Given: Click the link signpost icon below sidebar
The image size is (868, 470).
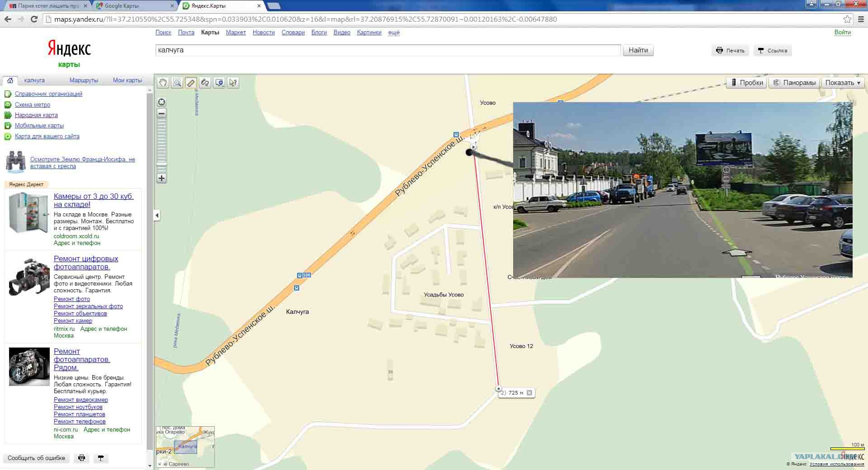Looking at the screenshot, I should [x=101, y=458].
